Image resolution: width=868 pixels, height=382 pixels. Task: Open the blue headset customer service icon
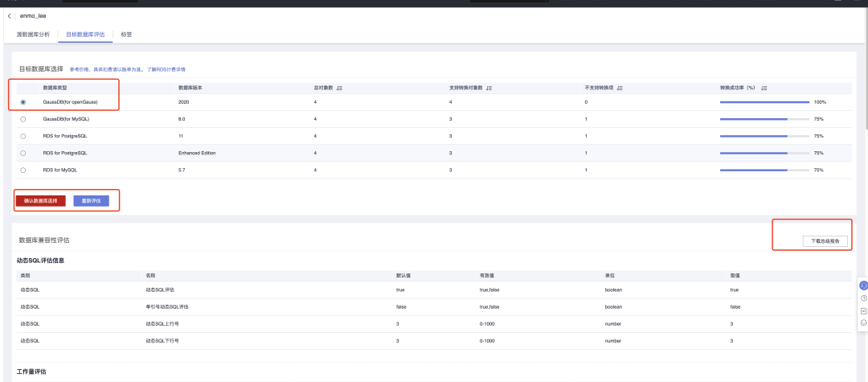[863, 285]
